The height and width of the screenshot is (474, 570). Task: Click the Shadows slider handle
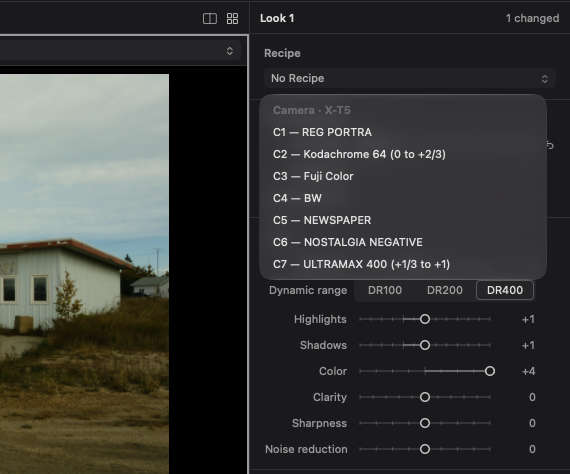tap(425, 345)
